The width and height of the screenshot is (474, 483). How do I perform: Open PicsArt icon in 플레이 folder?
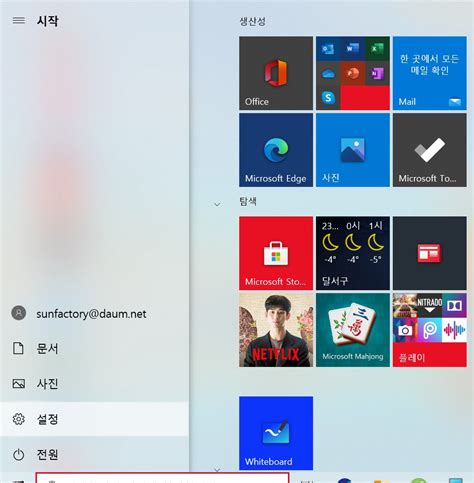click(430, 330)
